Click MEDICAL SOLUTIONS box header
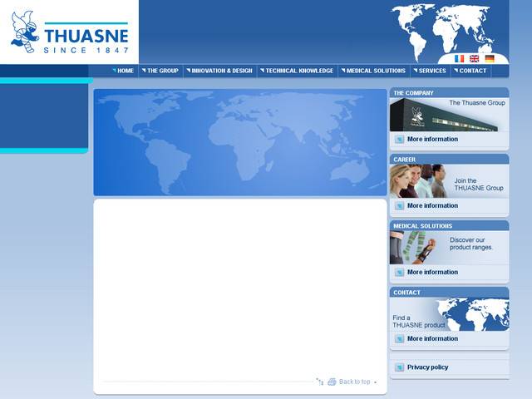 point(449,225)
